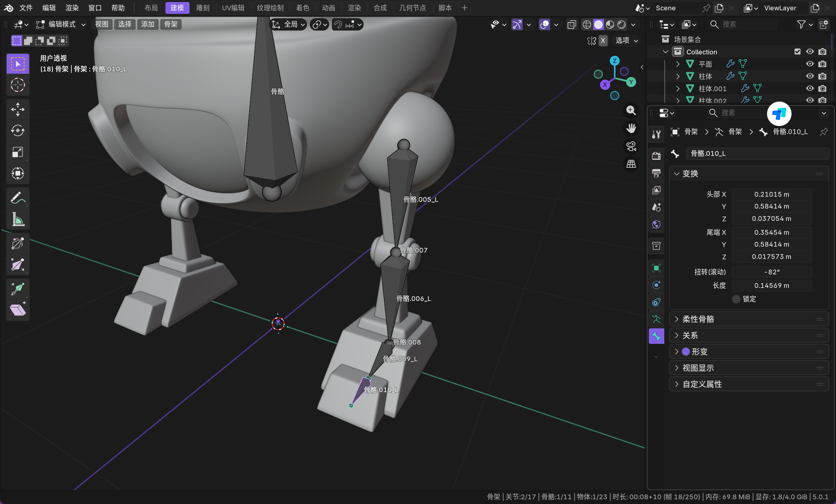Click the pan view hand icon
836x504 pixels.
[x=631, y=128]
